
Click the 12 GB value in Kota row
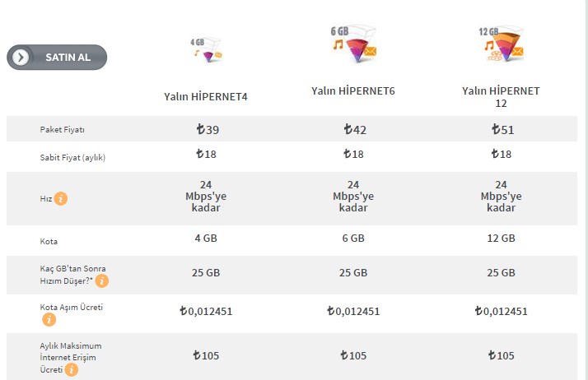(501, 239)
